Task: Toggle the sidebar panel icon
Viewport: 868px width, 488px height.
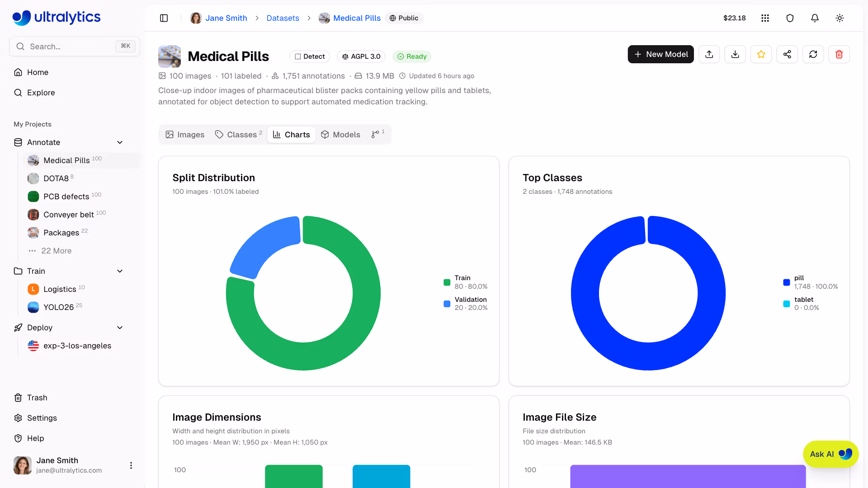Action: pyautogui.click(x=164, y=18)
